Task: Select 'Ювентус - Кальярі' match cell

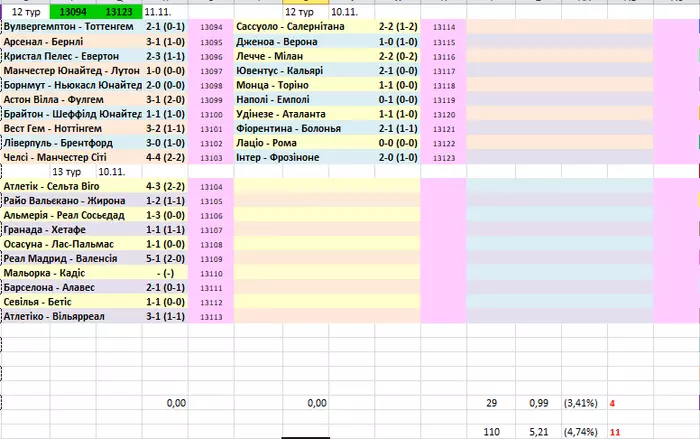Action: click(304, 71)
